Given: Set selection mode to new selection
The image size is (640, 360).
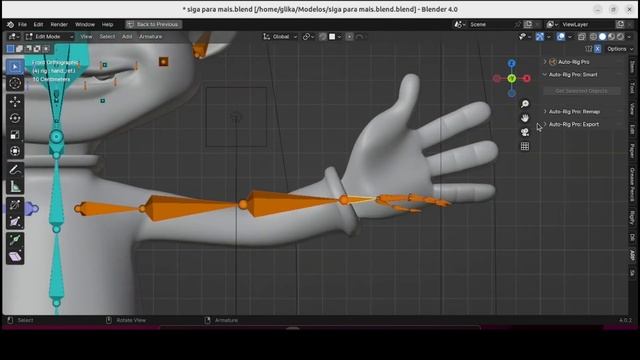Looking at the screenshot, I should [x=11, y=49].
